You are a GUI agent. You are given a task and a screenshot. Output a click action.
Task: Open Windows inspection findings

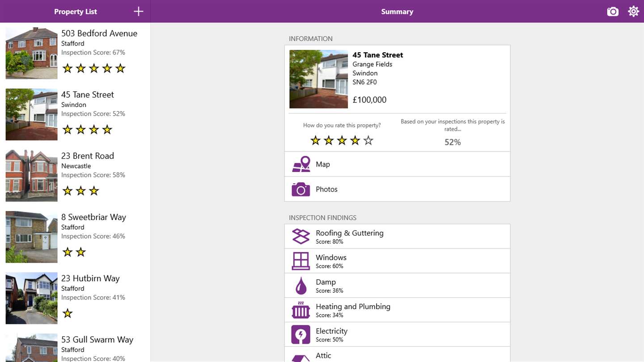click(x=397, y=261)
